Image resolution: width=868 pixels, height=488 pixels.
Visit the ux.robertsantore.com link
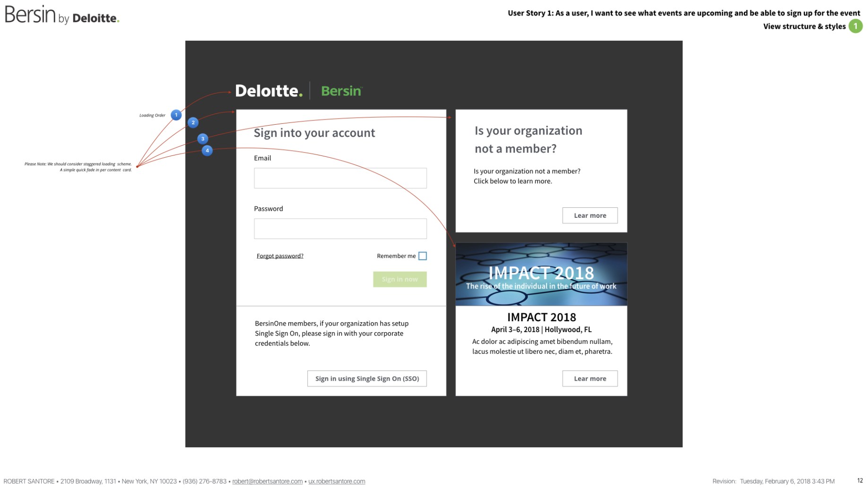[x=337, y=481]
